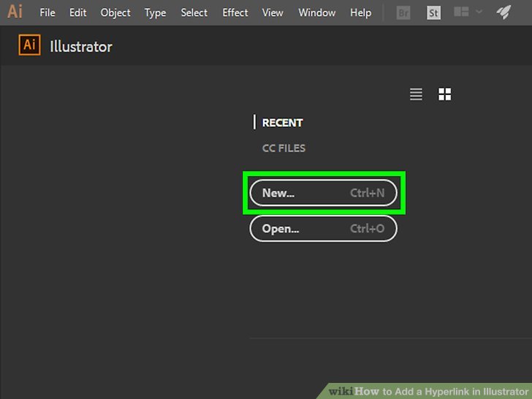Open the Type menu
Viewport: 532px width, 399px height.
tap(155, 12)
